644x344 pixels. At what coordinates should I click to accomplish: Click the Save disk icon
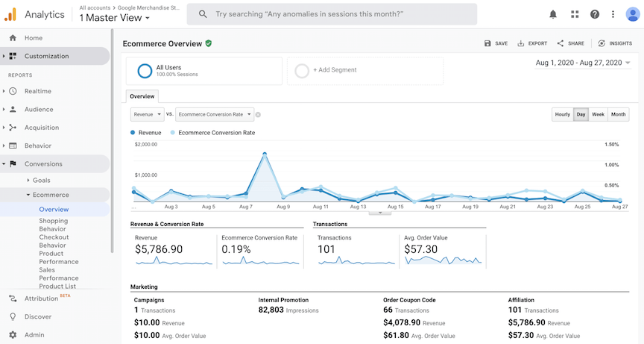(487, 43)
